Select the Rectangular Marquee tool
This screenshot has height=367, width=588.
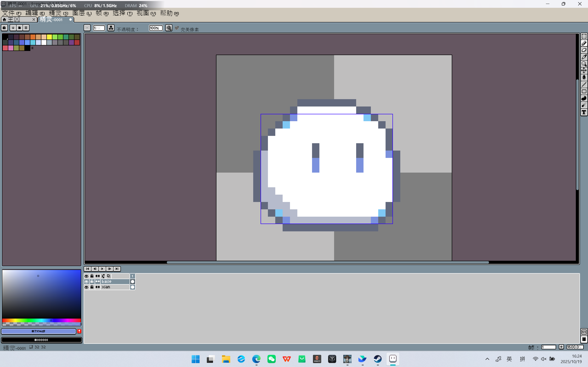pos(584,36)
